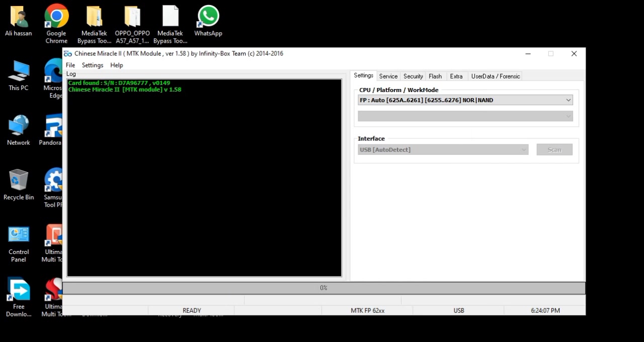This screenshot has height=342, width=644.
Task: Open the File menu
Action: [x=70, y=65]
